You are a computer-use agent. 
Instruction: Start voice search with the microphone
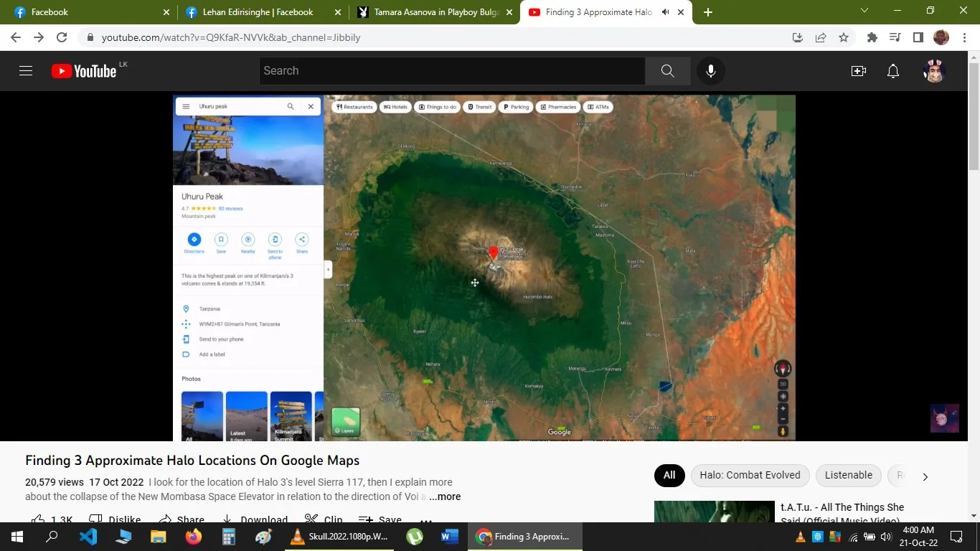pyautogui.click(x=710, y=71)
